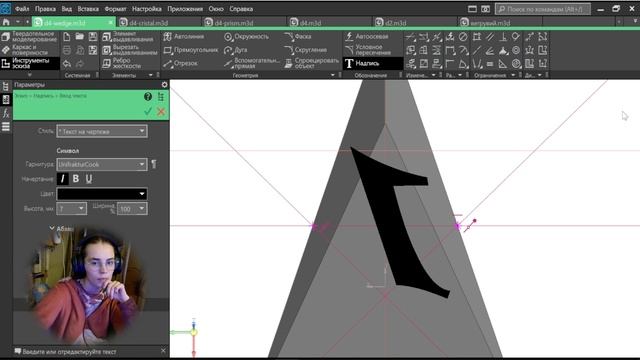Click the undo arrow icon
640x360 pixels.
coord(67,63)
